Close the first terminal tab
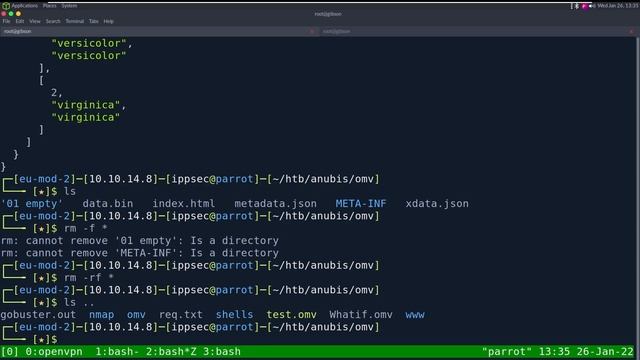 point(313,31)
